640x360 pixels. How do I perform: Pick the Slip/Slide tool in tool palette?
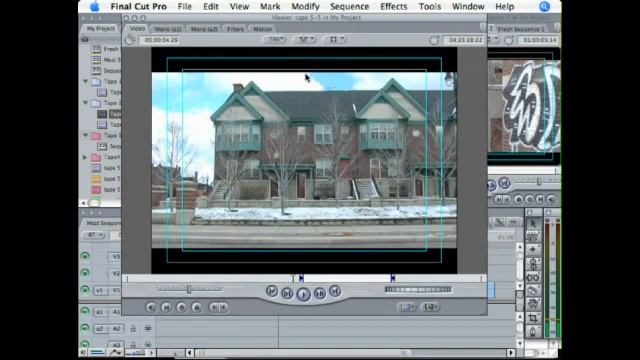pos(533,278)
